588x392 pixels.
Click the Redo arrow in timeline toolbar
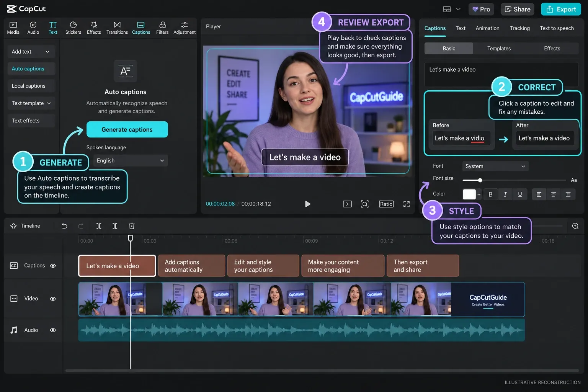click(x=81, y=226)
